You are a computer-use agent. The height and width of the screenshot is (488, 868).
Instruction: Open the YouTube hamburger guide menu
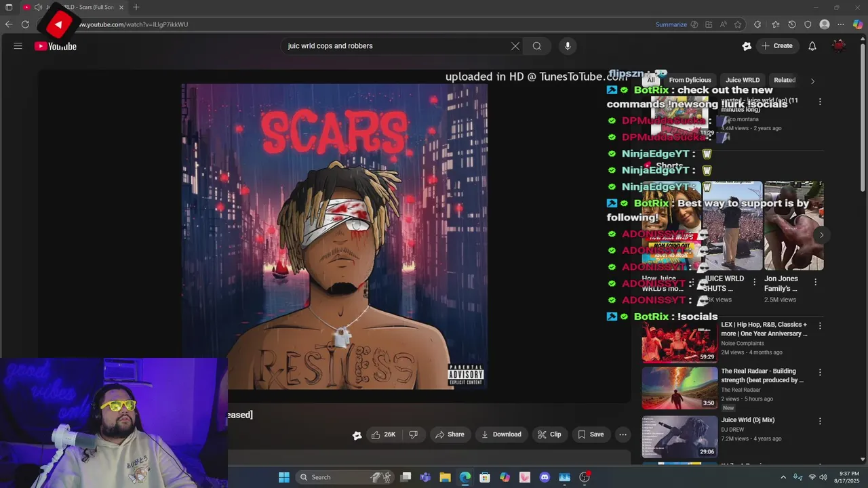[18, 46]
